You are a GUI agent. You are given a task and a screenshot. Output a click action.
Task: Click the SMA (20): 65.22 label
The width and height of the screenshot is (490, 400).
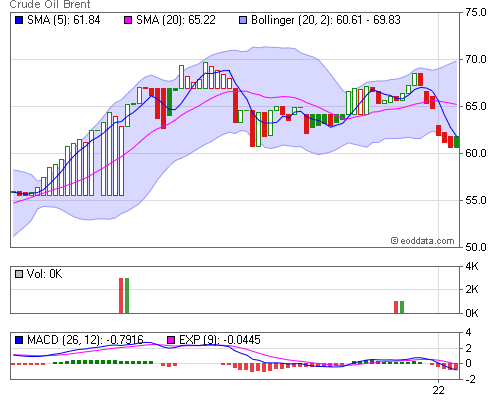coord(176,20)
